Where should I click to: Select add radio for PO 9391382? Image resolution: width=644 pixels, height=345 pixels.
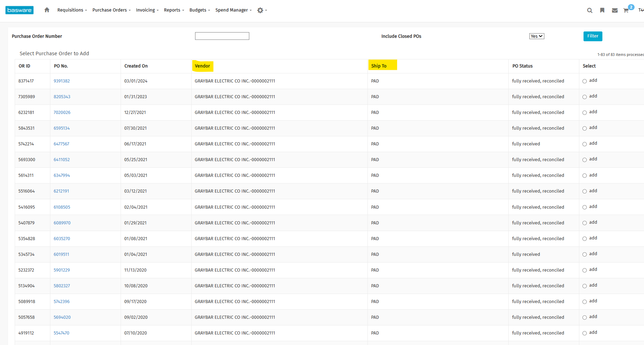tap(585, 81)
